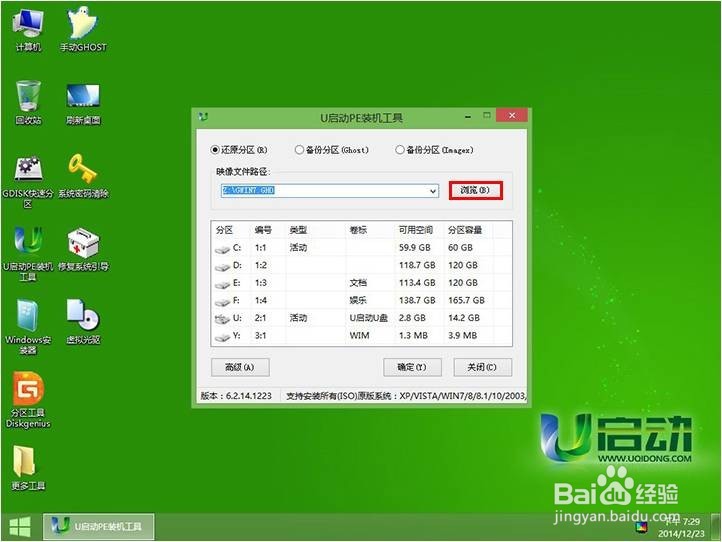The height and width of the screenshot is (542, 722).
Task: Select the U: removable drive icon
Action: 222,318
